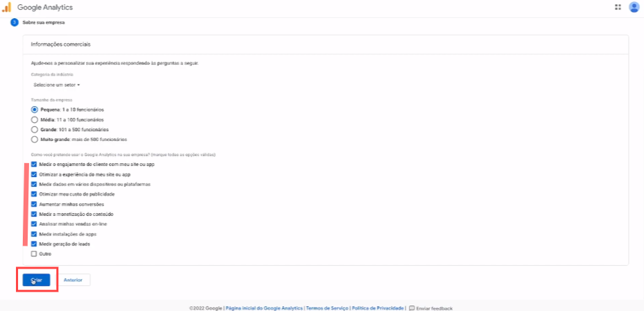Open Política de Privacidade link
The width and height of the screenshot is (644, 311).
[x=378, y=308]
